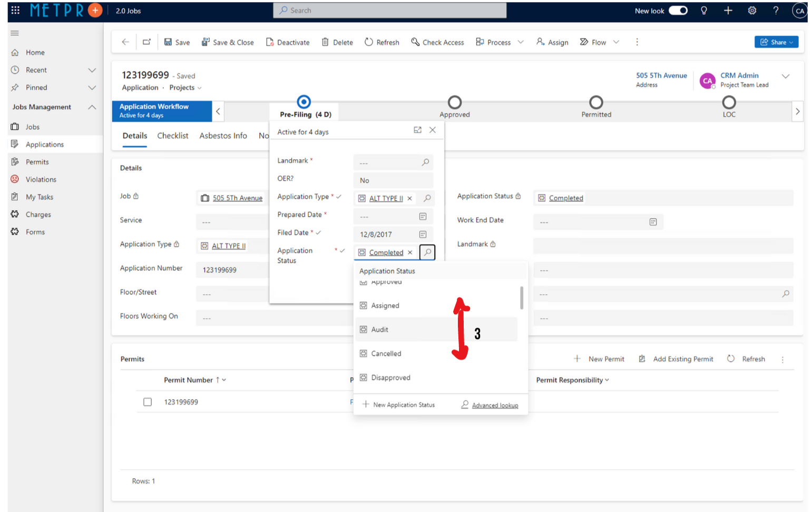Select Audit from Application Status list

coord(379,330)
